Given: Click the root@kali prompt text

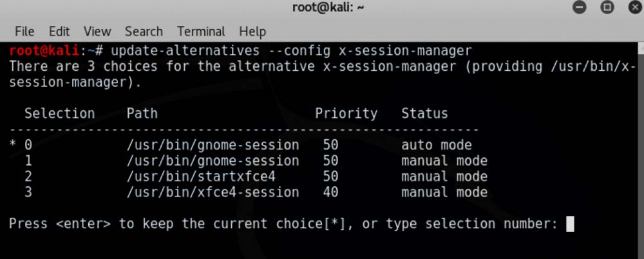Looking at the screenshot, I should [44, 50].
